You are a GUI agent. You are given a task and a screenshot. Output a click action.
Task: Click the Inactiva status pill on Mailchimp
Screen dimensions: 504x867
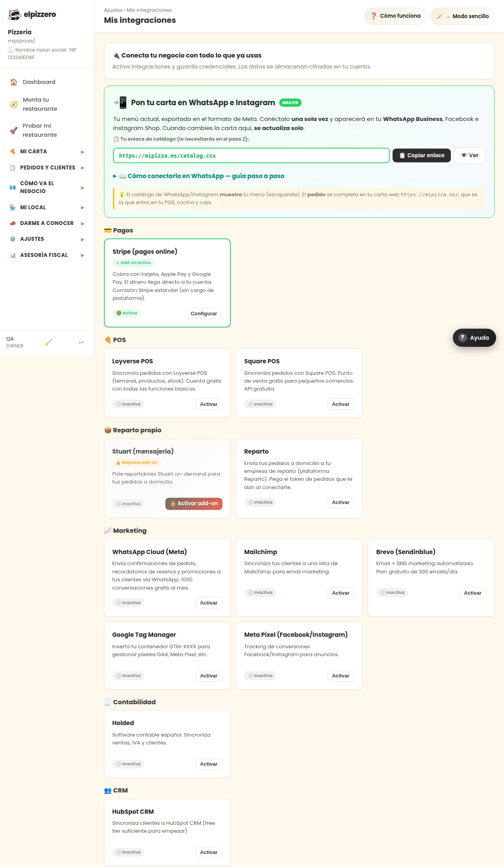(260, 593)
